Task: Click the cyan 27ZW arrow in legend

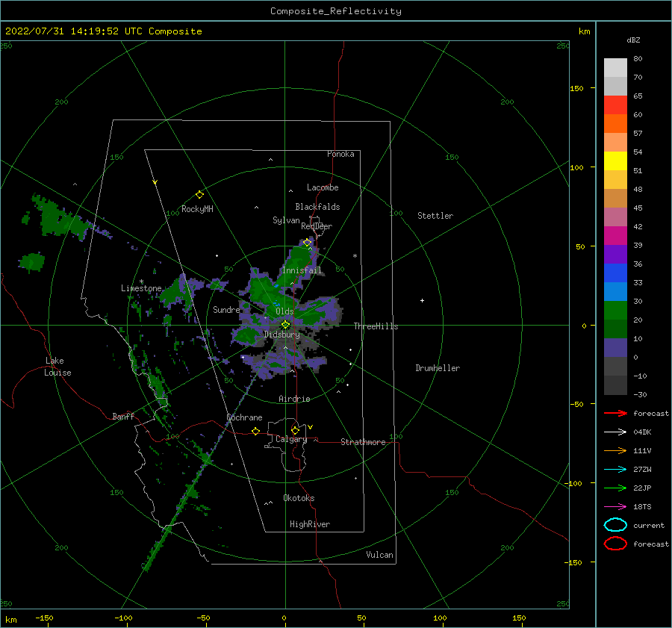Action: point(615,470)
